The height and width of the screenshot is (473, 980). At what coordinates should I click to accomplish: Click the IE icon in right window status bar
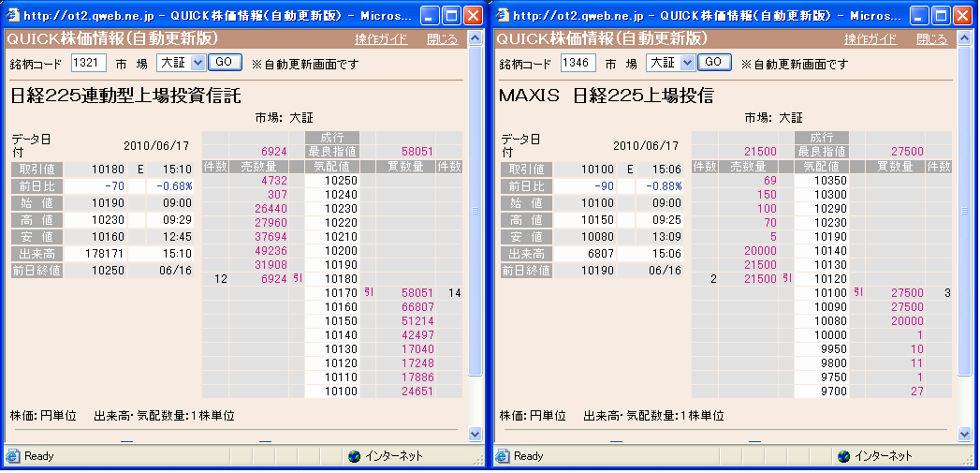503,456
